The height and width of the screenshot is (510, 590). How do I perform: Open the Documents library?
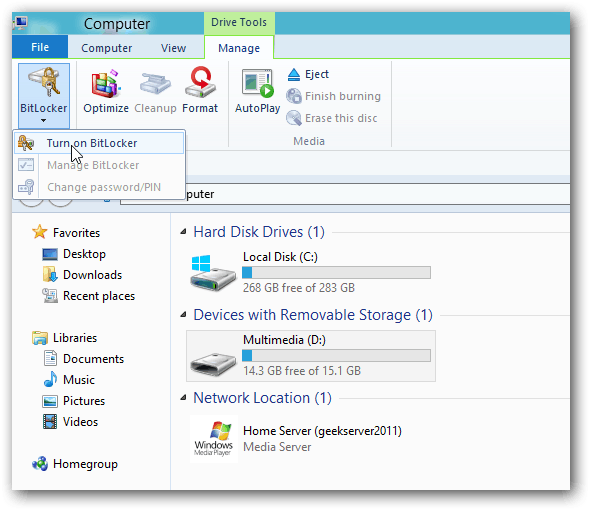tap(93, 359)
